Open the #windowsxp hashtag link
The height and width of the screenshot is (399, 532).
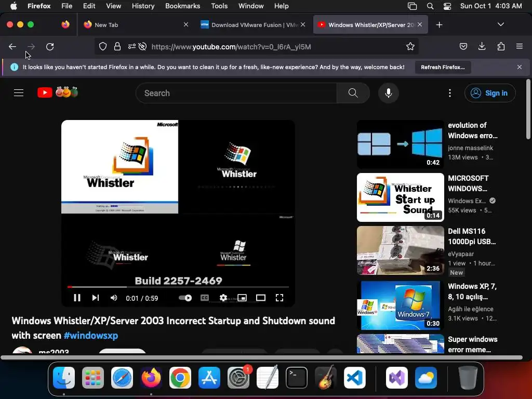(91, 336)
